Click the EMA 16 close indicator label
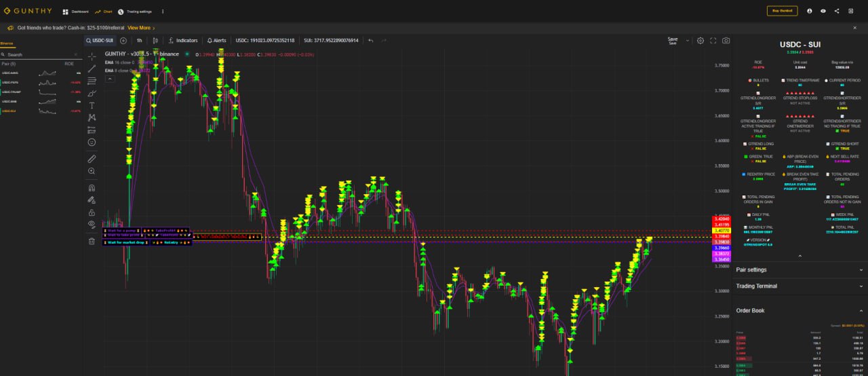868x376 pixels. tap(119, 62)
